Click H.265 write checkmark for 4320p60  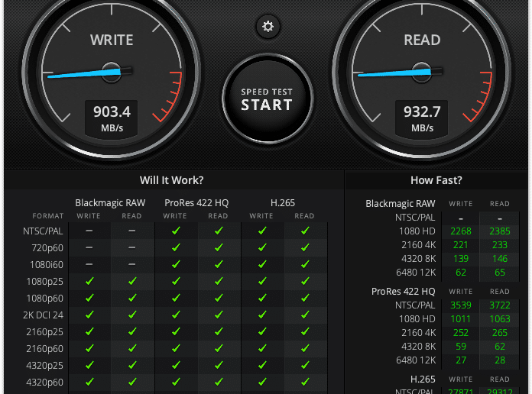tap(262, 382)
